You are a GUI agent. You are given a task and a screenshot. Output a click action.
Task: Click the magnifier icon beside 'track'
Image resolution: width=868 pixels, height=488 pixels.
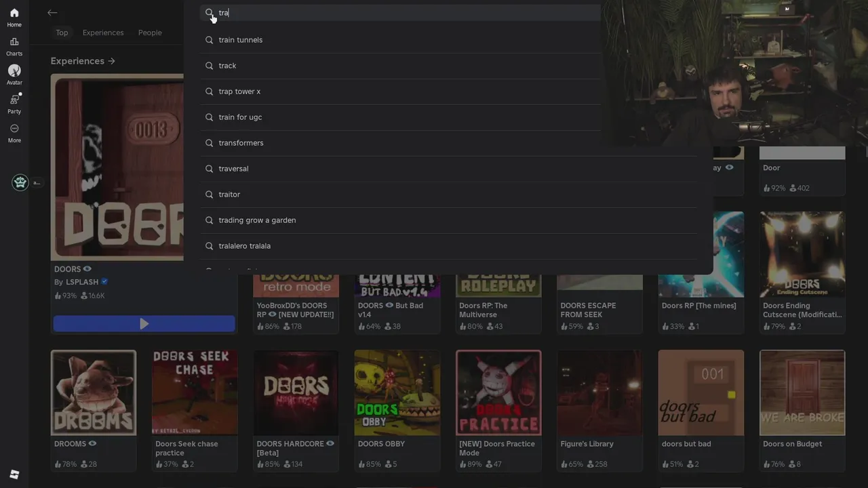pos(210,66)
